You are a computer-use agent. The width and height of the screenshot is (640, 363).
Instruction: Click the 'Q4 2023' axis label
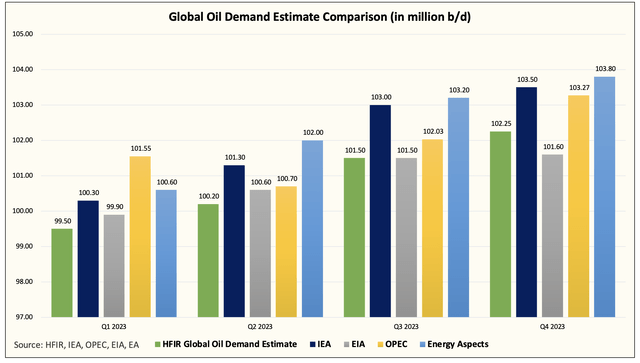coord(552,327)
